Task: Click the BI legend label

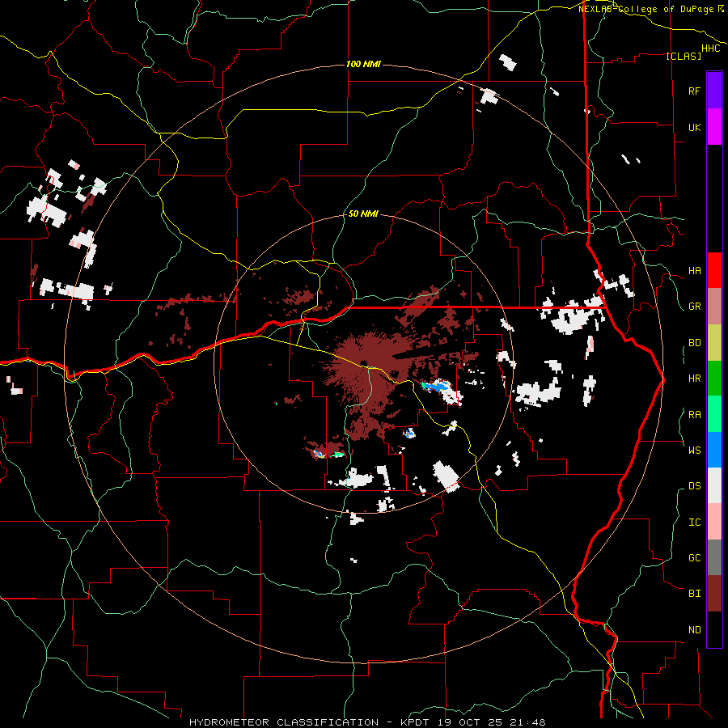Action: 694,594
